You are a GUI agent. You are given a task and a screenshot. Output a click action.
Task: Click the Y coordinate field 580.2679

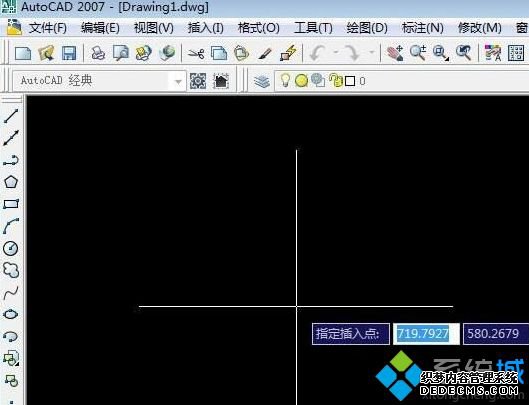click(496, 334)
